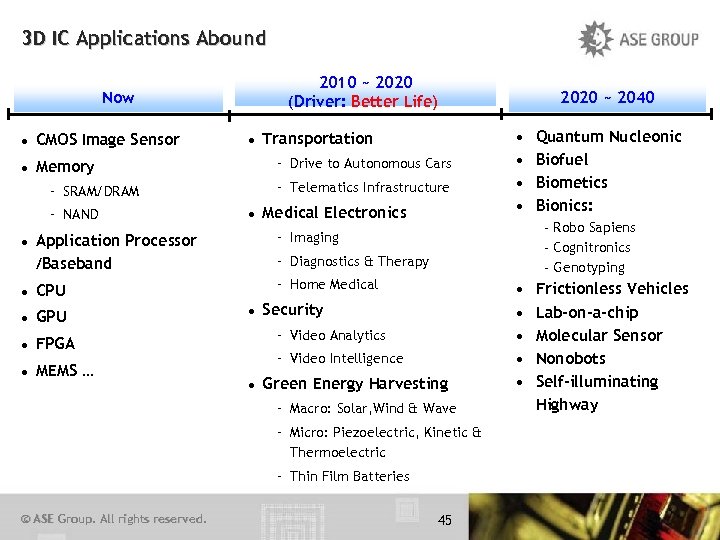
Task: Click the slide title '3D IC Applications Abound'
Action: (144, 38)
